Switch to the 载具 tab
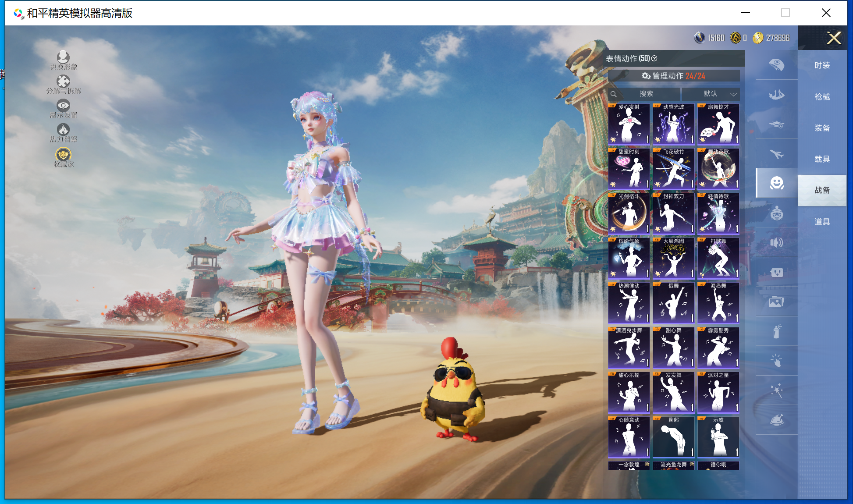The height and width of the screenshot is (504, 853). point(822,159)
